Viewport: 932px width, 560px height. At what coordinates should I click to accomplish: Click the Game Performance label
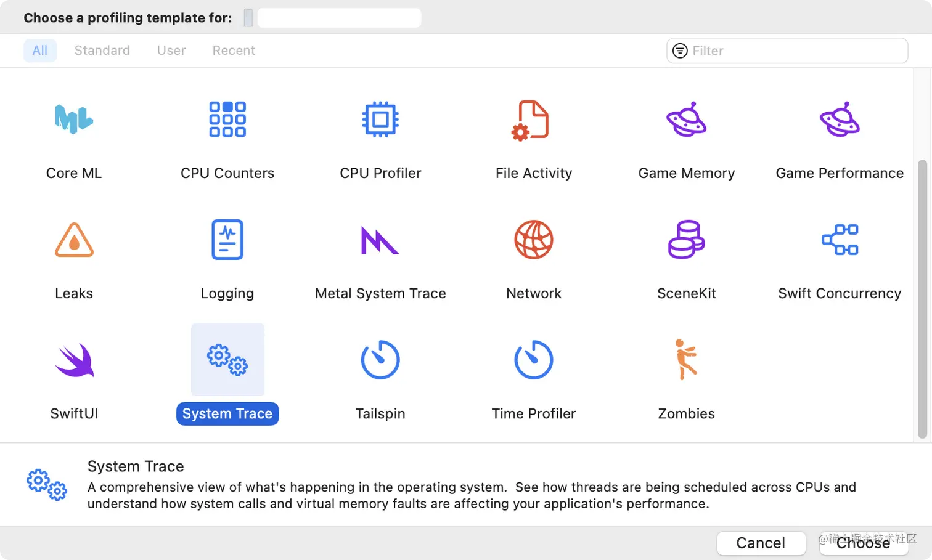(x=840, y=173)
